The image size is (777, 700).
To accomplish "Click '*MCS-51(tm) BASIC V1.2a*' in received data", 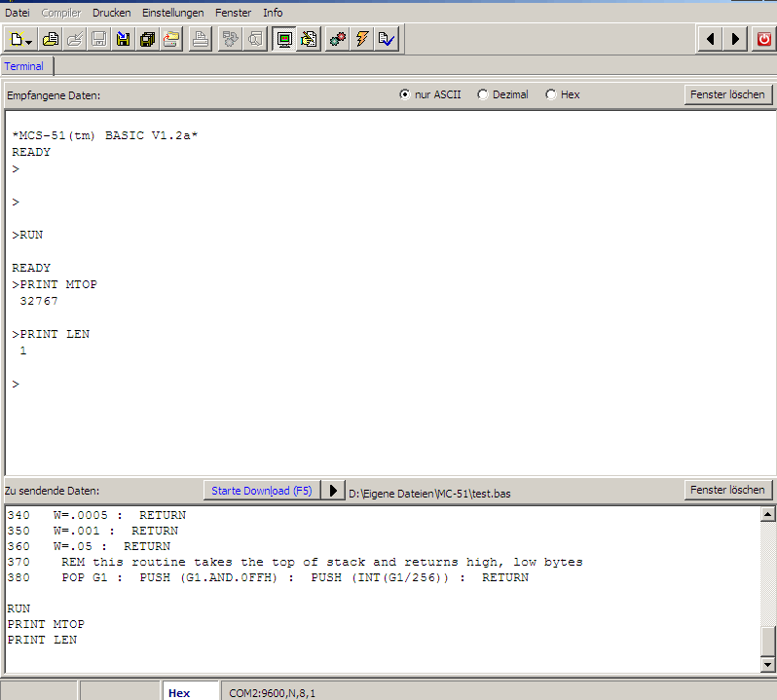I will [x=105, y=135].
